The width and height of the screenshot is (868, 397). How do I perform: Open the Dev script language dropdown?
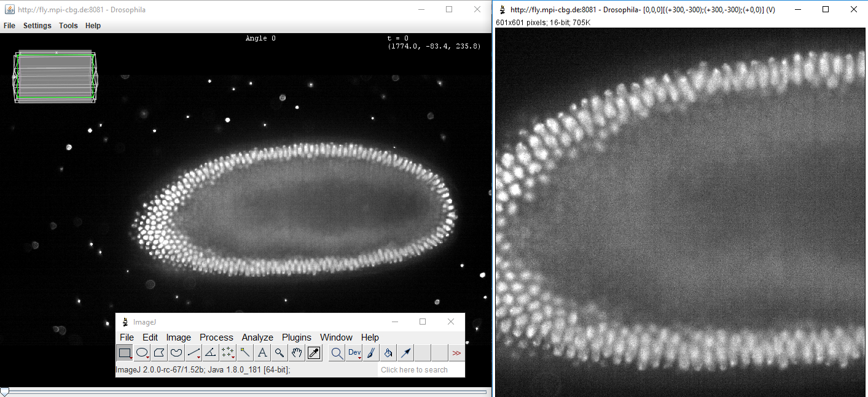(x=359, y=357)
